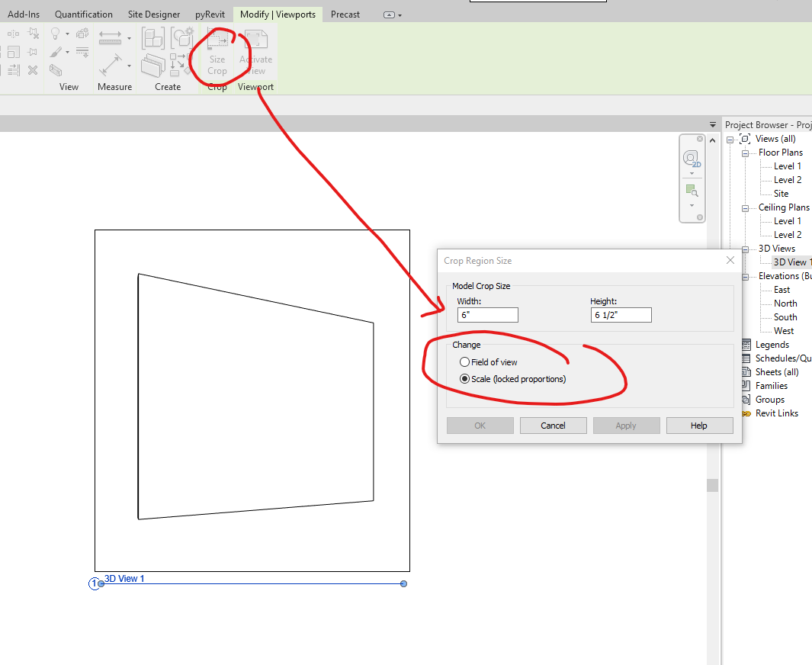
Task: Click the Height input field
Action: 621,315
